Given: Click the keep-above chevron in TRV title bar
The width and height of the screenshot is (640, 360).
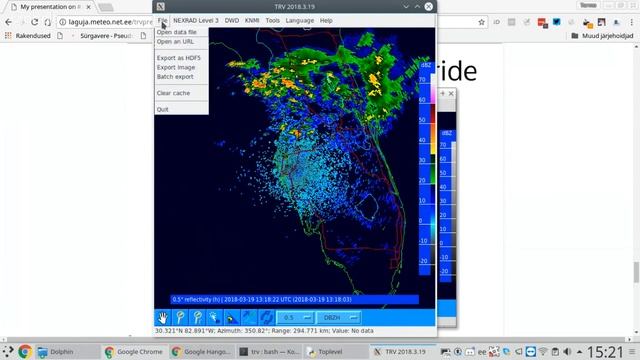Looking at the screenshot, I should click(x=417, y=7).
